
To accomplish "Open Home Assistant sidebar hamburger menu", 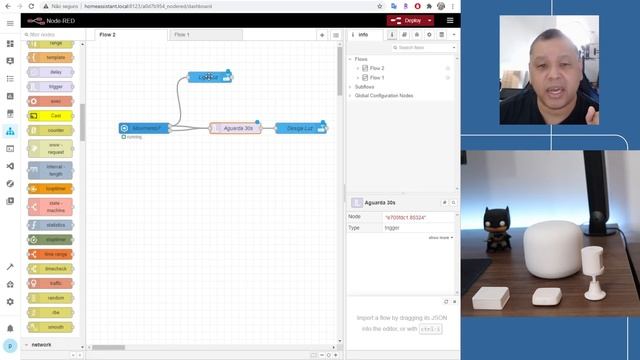I will click(10, 23).
